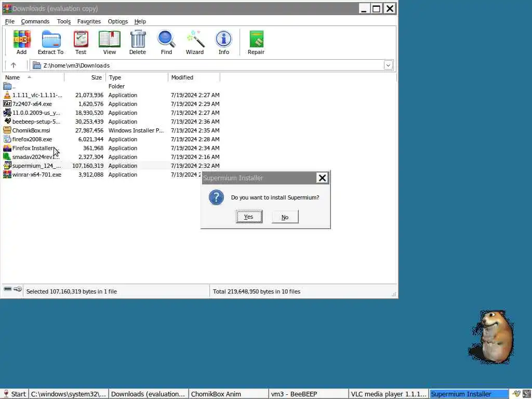This screenshot has width=532, height=399.
Task: Click the ChomikBox.msi package icon
Action: [7, 130]
